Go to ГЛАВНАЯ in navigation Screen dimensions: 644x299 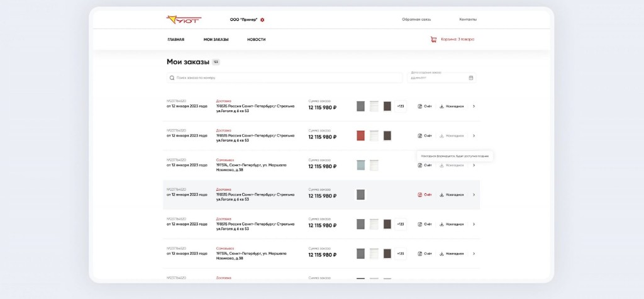[x=175, y=40]
